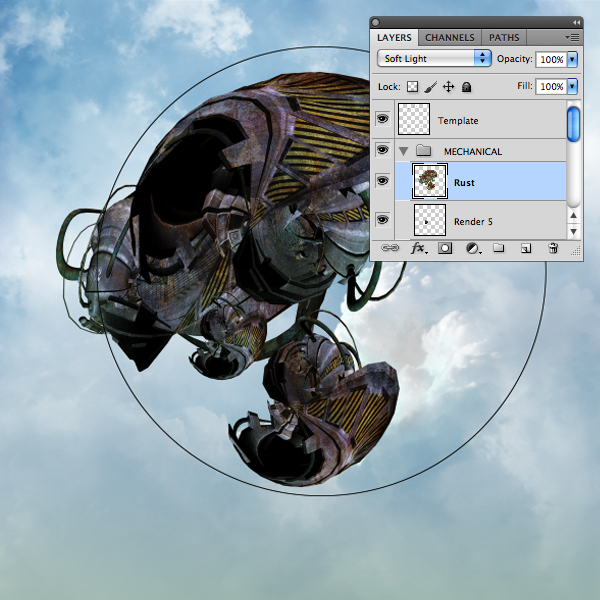Toggle lock image pixels brush icon
Screen dimensions: 600x600
pos(430,87)
